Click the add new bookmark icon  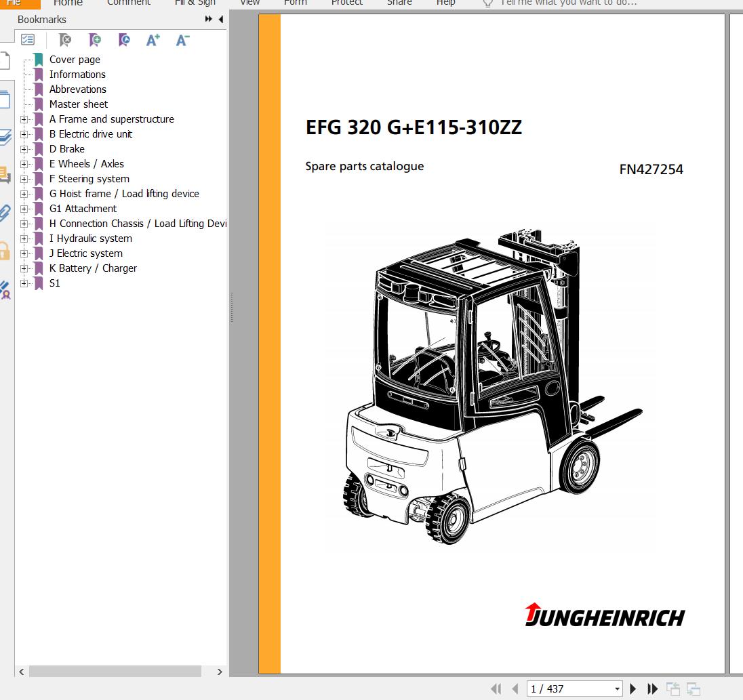95,40
